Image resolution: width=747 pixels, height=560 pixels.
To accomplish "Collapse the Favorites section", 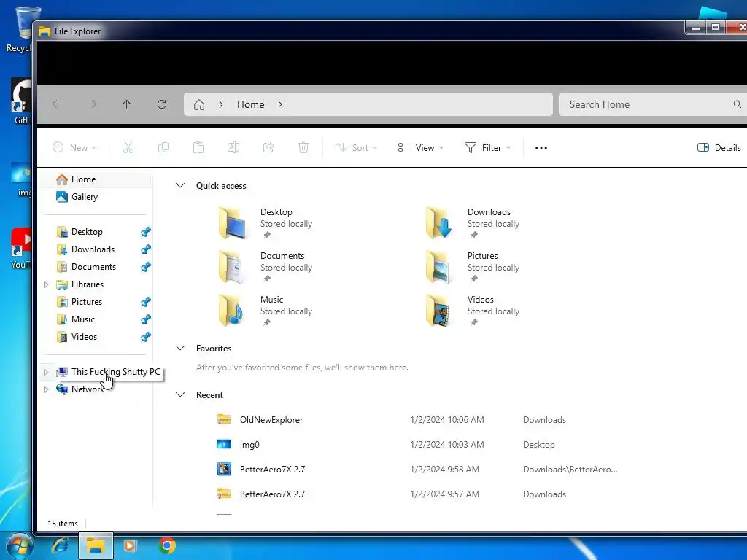I will click(x=180, y=349).
